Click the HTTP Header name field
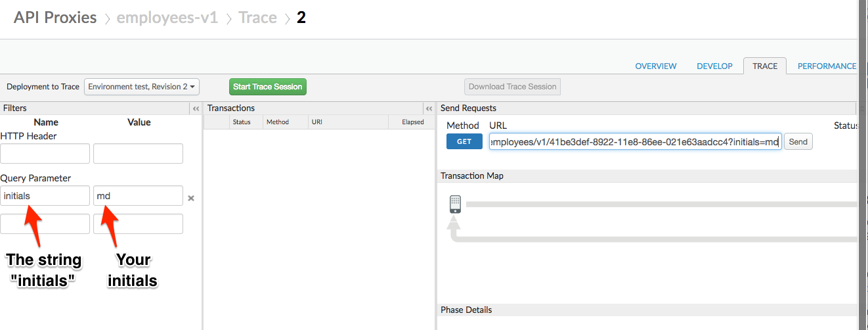 click(x=45, y=154)
